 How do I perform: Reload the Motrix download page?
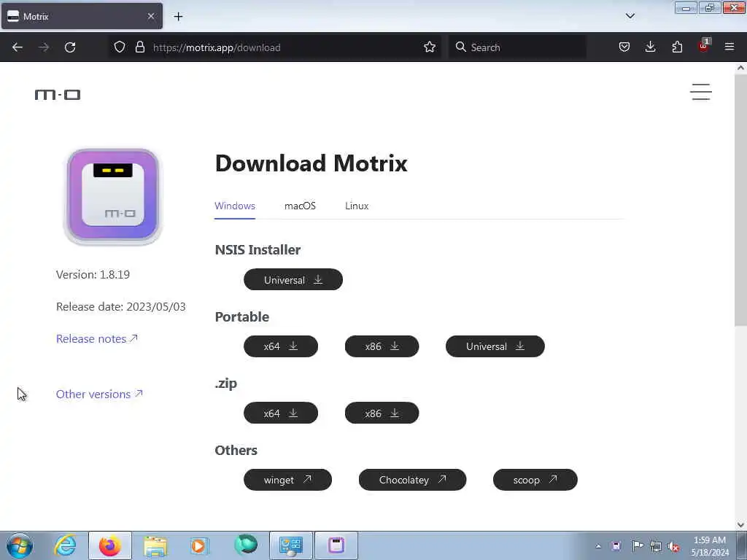(70, 47)
